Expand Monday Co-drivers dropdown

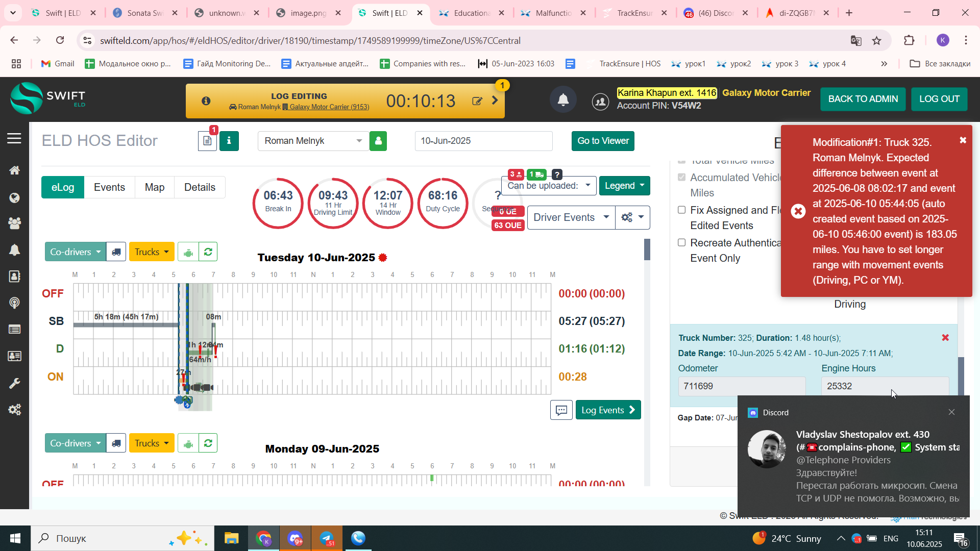75,443
